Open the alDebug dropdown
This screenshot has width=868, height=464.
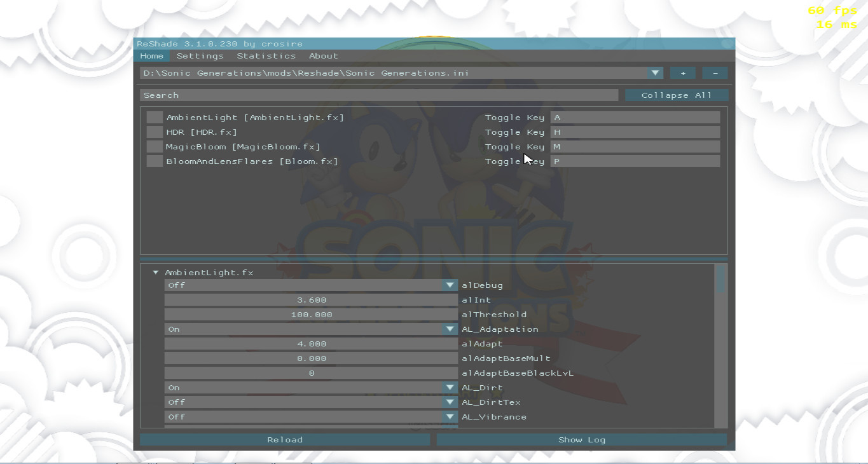pyautogui.click(x=450, y=285)
